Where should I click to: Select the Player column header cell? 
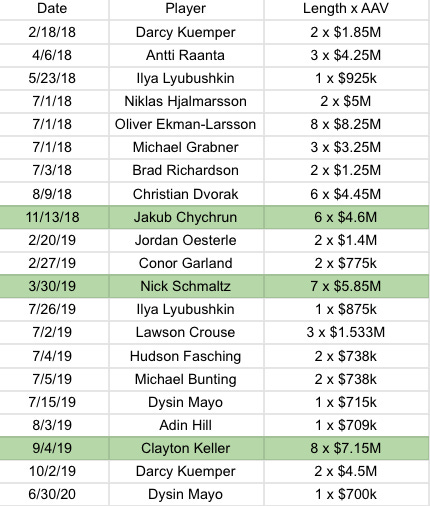(186, 9)
